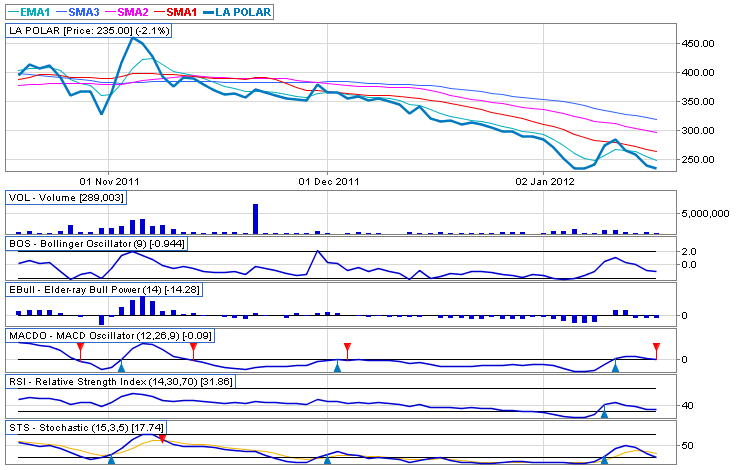The height and width of the screenshot is (470, 745).
Task: Click the 300.00 price axis label
Action: (x=697, y=131)
